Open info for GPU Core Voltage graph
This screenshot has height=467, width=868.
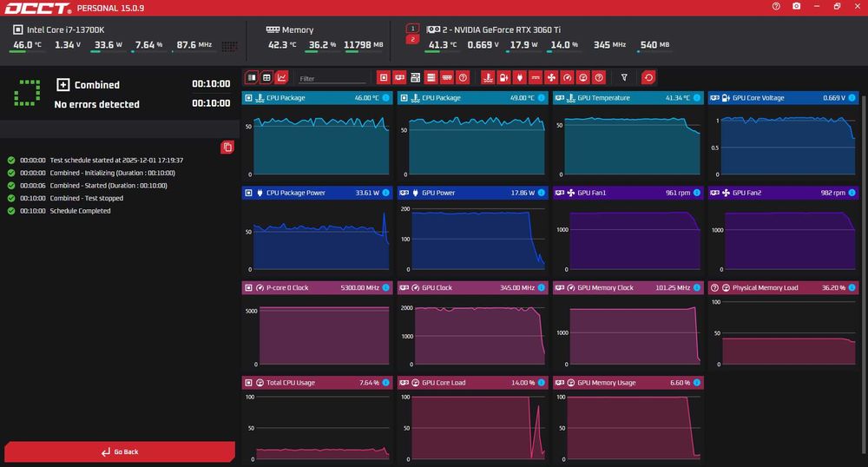click(x=852, y=98)
